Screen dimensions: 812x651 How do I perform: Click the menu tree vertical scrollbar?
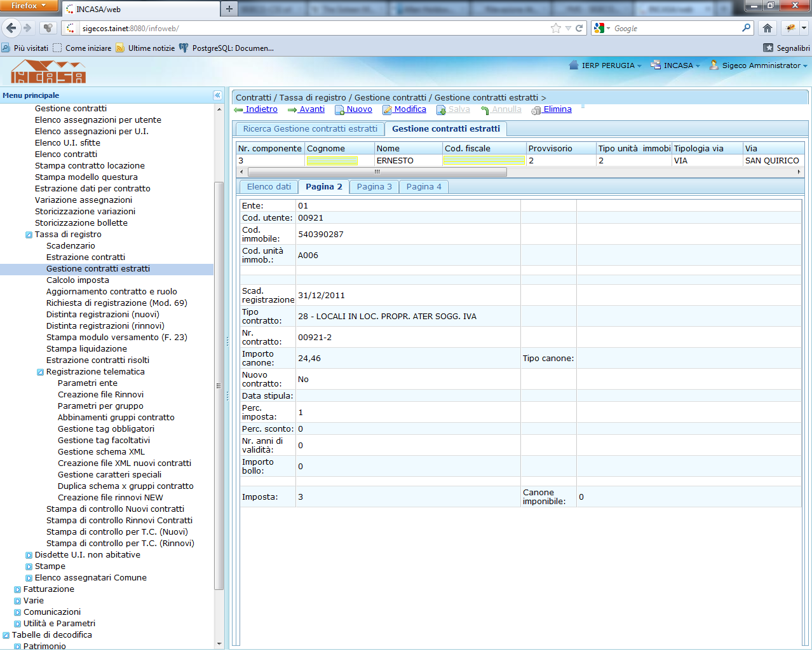click(x=219, y=385)
